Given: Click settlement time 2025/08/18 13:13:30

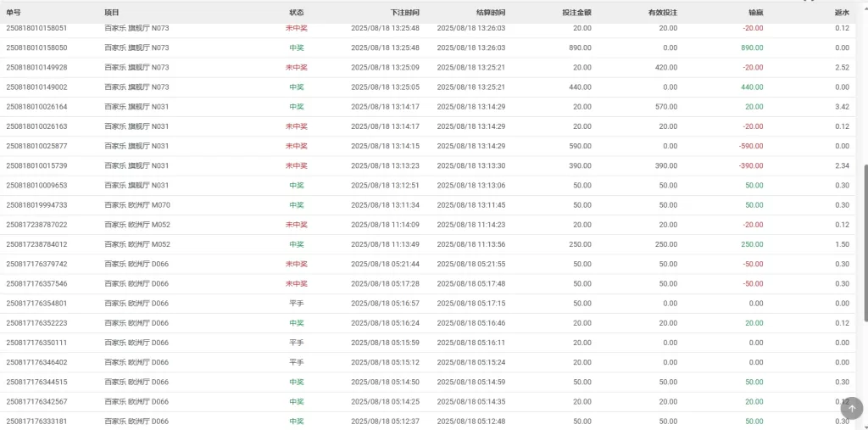Looking at the screenshot, I should point(471,165).
